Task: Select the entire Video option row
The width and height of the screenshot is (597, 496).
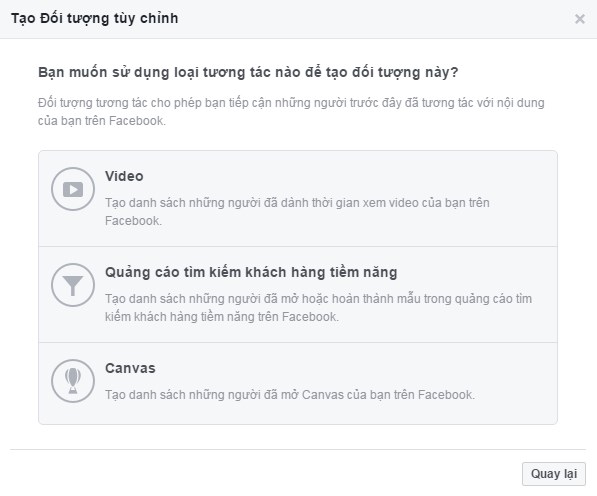Action: (x=298, y=199)
